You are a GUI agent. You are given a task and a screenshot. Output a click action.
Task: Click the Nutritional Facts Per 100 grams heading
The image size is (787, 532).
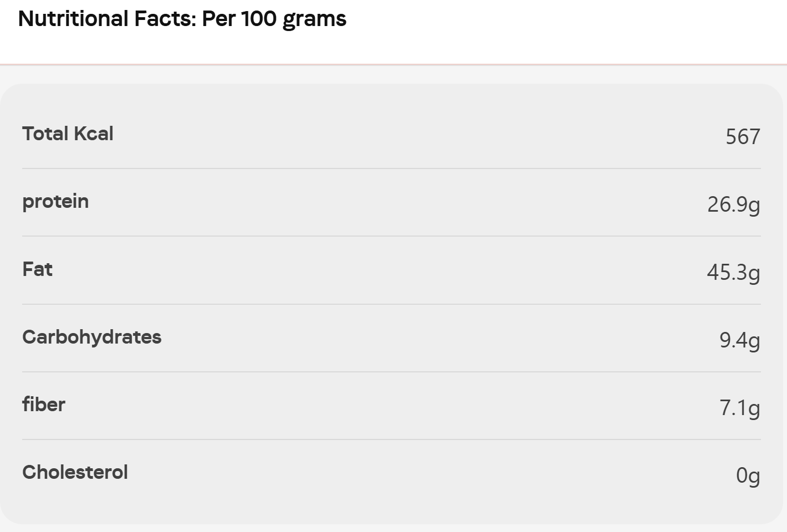182,19
